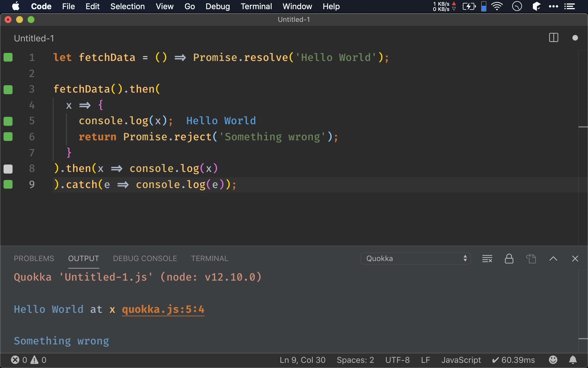This screenshot has width=588, height=368.
Task: Toggle the output scroll lock icon
Action: [509, 259]
